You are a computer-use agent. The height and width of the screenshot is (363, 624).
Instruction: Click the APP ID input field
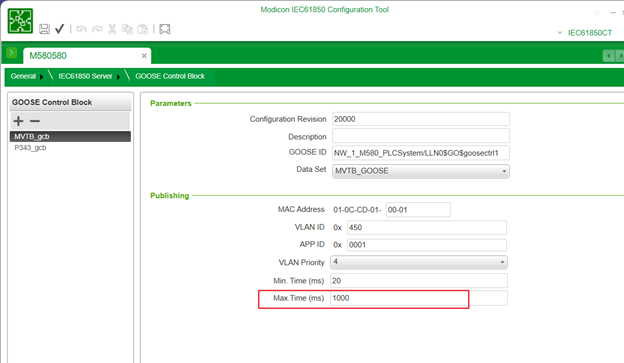tap(427, 245)
